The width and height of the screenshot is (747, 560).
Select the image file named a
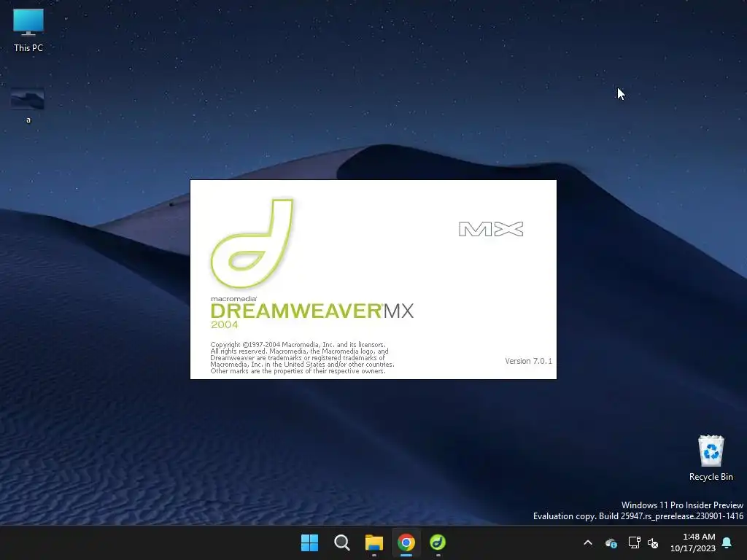click(28, 106)
